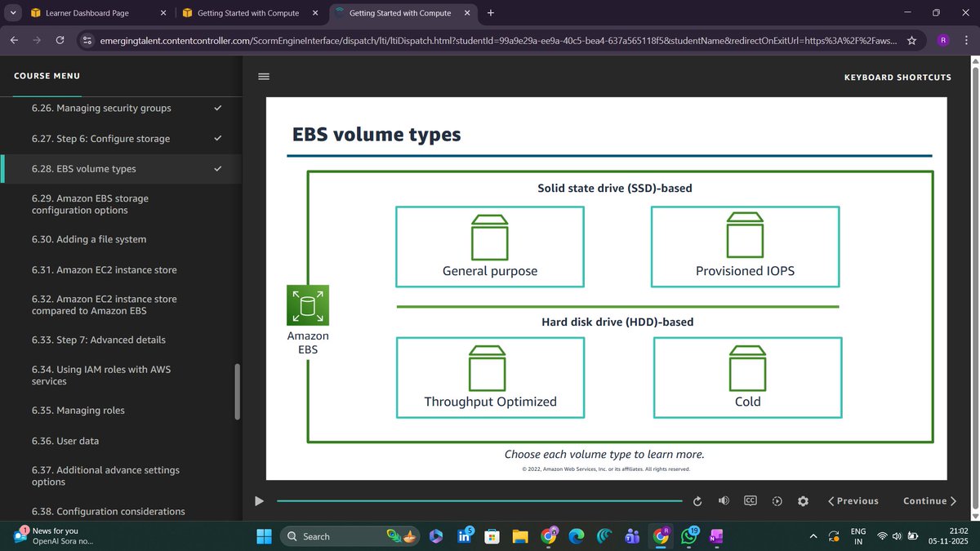Open Microsoft Edge from the taskbar
Screen dimensions: 980x551
pos(577,536)
